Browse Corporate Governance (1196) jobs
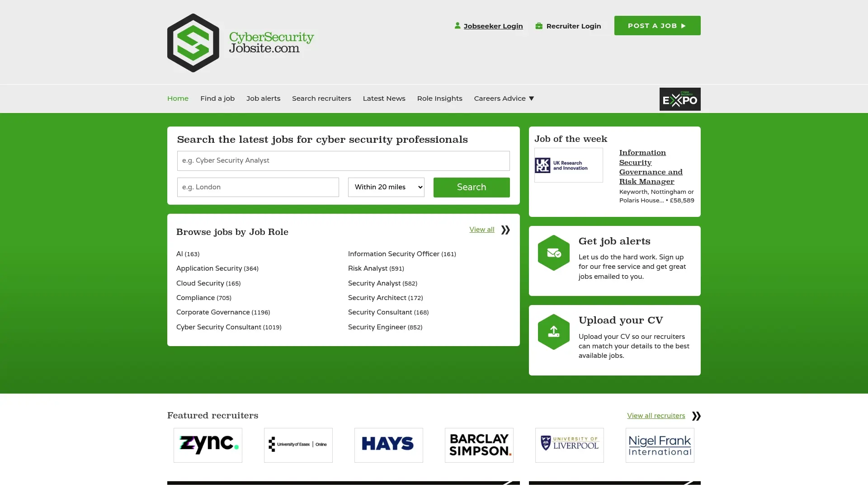The height and width of the screenshot is (488, 868). pyautogui.click(x=223, y=312)
